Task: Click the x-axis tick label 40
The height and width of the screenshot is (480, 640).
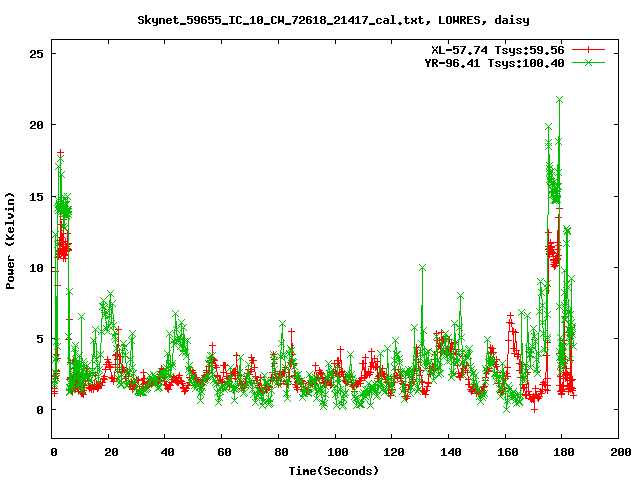Action: (x=167, y=452)
